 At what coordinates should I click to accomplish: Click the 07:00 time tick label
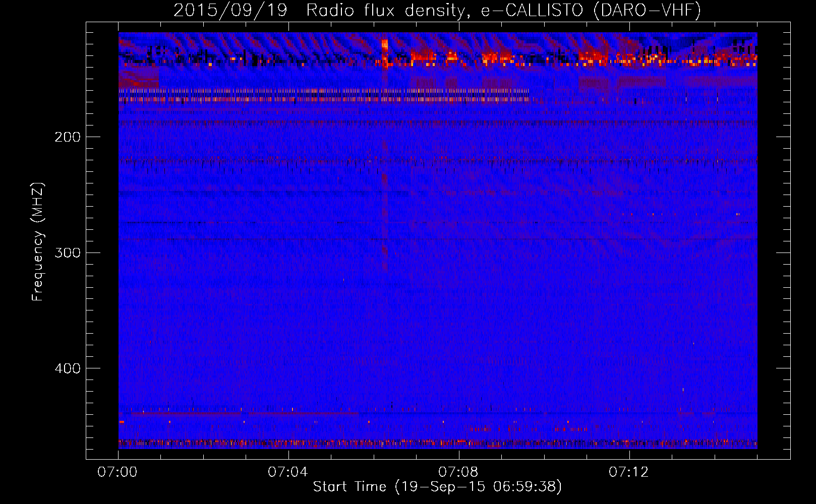tap(118, 472)
